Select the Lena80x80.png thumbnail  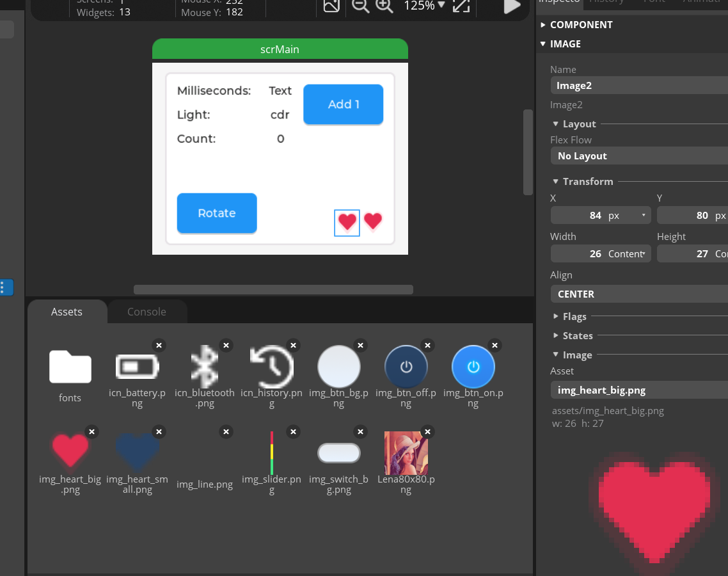406,453
